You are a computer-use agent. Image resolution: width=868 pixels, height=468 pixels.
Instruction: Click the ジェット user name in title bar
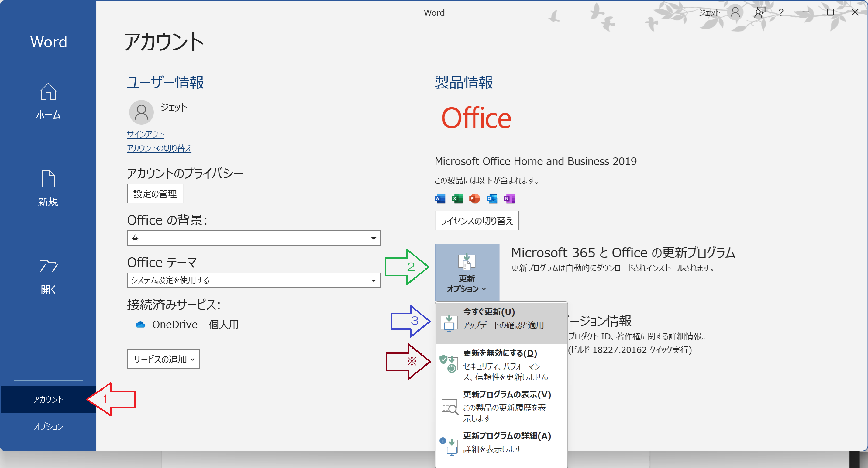tap(709, 12)
